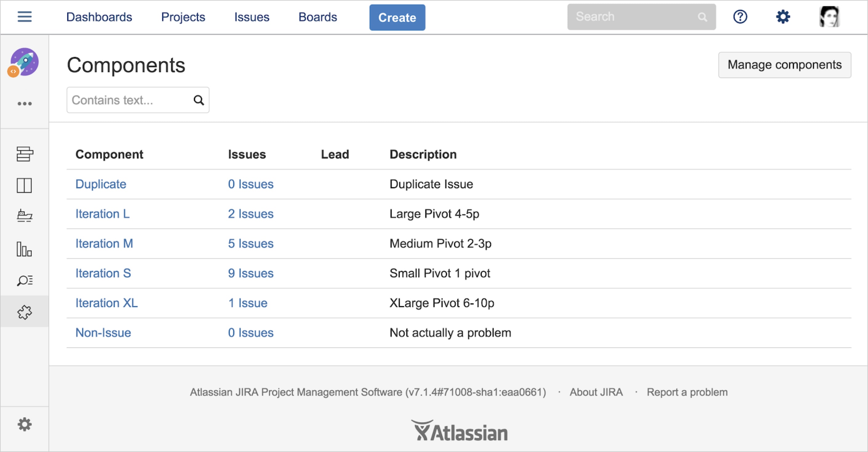The height and width of the screenshot is (452, 868).
Task: Open the Boards menu
Action: pyautogui.click(x=317, y=17)
